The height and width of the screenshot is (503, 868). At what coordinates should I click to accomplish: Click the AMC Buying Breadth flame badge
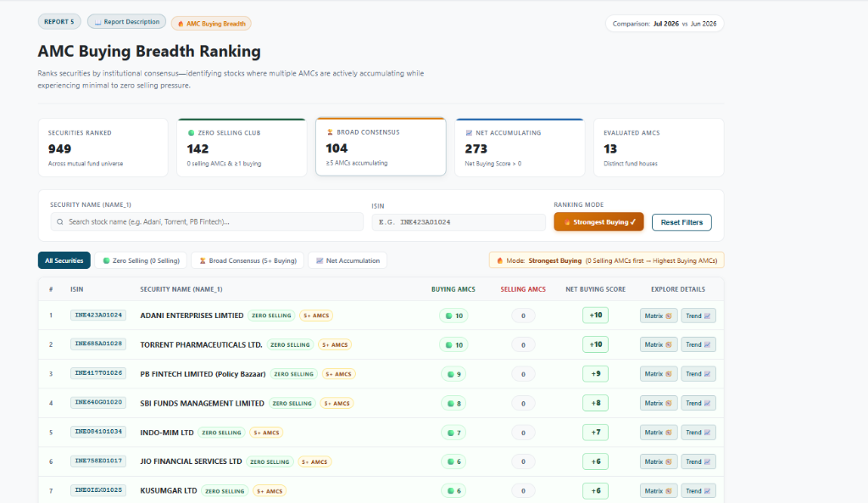click(x=211, y=24)
